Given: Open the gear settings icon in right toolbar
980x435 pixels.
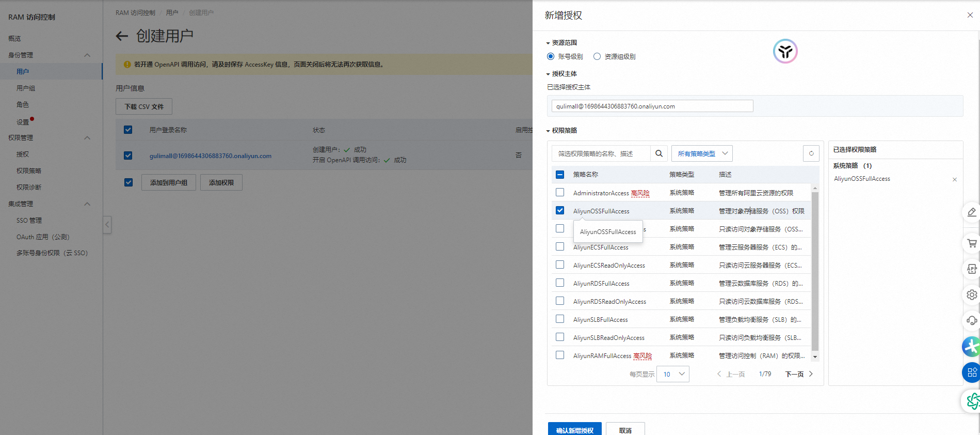Looking at the screenshot, I should point(972,294).
